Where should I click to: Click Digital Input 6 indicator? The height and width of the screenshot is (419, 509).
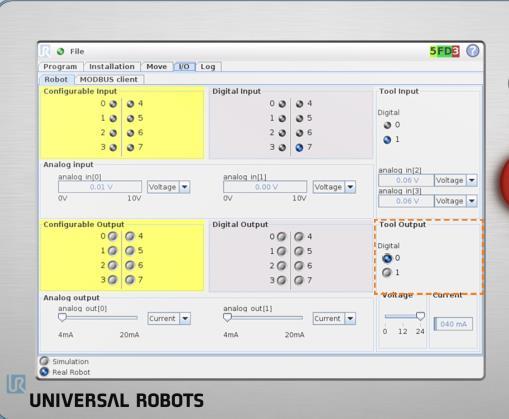point(299,133)
